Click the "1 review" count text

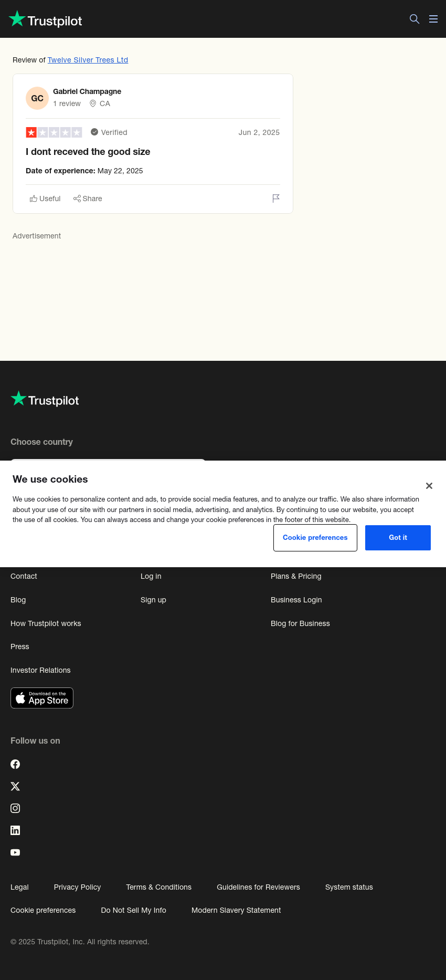[67, 103]
